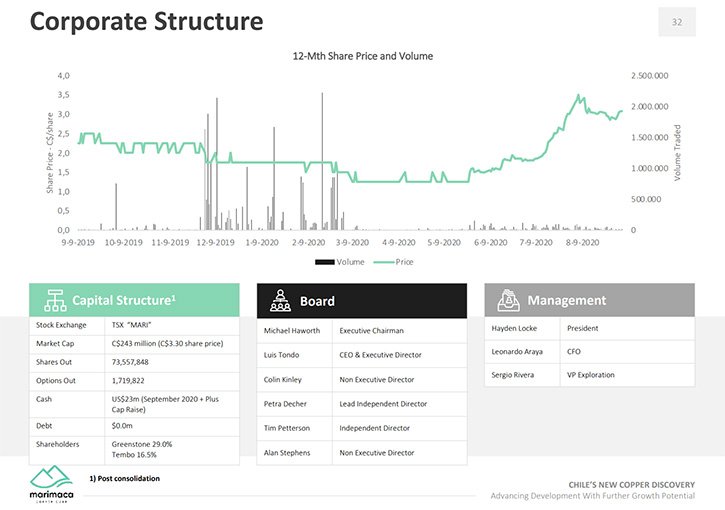This screenshot has height=510, width=725.
Task: Click the Cash row label
Action: [x=44, y=399]
